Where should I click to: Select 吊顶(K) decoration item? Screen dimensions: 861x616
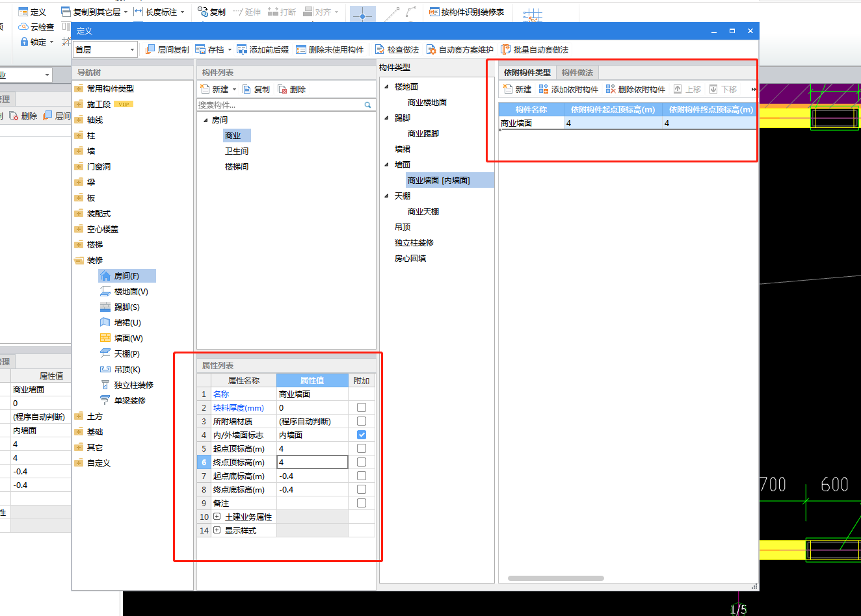pyautogui.click(x=120, y=370)
